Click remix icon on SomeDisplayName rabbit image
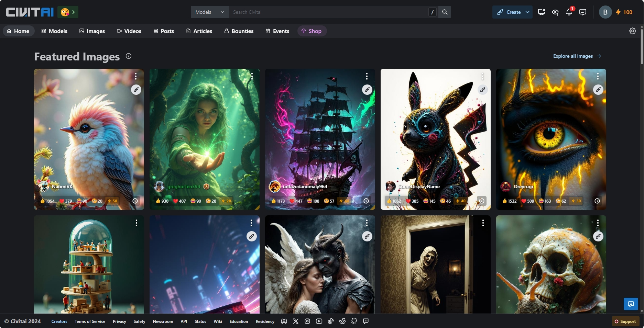Image resolution: width=644 pixels, height=328 pixels. [x=483, y=90]
